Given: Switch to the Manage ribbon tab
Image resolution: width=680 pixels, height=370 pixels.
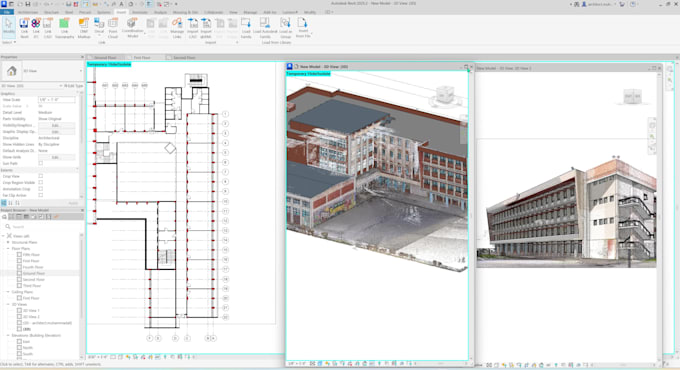Looking at the screenshot, I should pyautogui.click(x=250, y=12).
